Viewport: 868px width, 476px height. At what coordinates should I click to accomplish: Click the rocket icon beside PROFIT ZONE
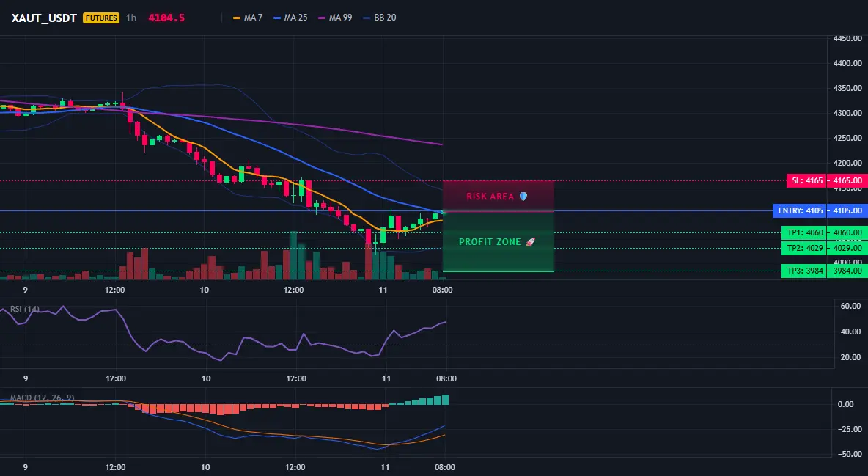click(x=530, y=241)
